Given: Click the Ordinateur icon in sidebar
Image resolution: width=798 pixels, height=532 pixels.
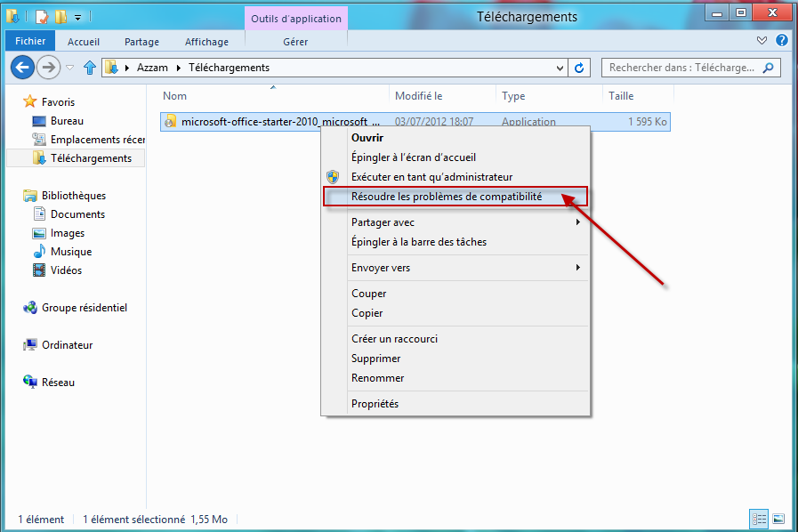Looking at the screenshot, I should point(29,345).
